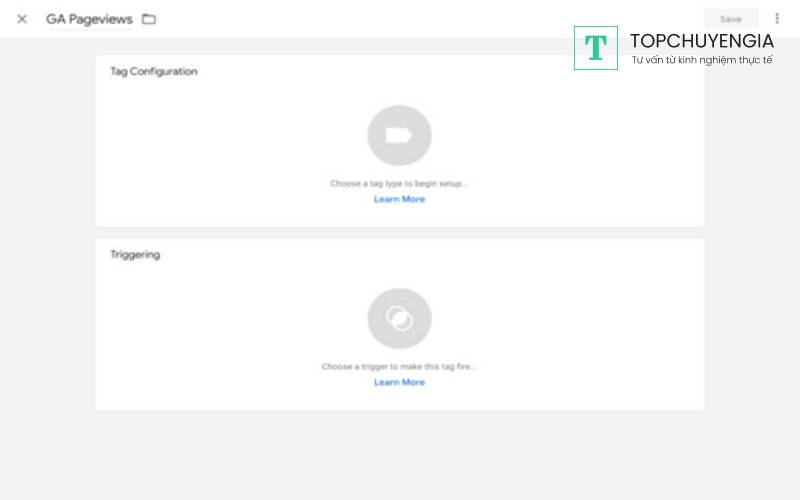This screenshot has width=800, height=500.
Task: Click the gray background below the Triggering card
Action: (x=400, y=455)
